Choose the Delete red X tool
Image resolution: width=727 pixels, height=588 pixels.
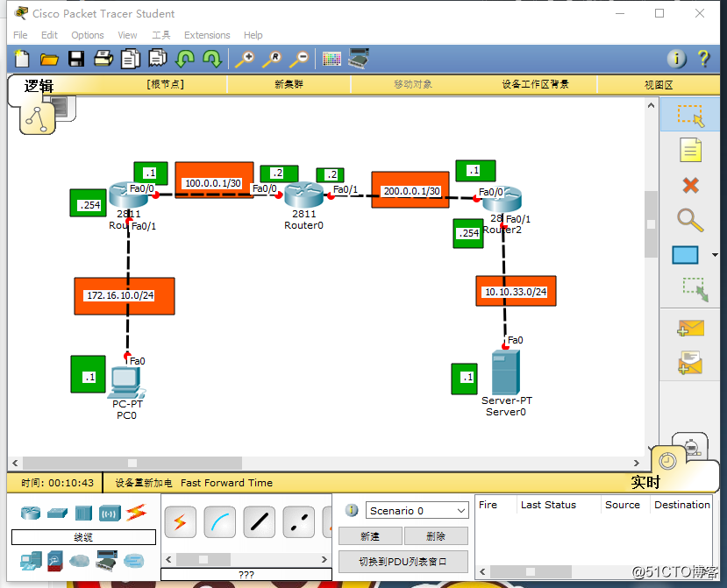click(690, 186)
